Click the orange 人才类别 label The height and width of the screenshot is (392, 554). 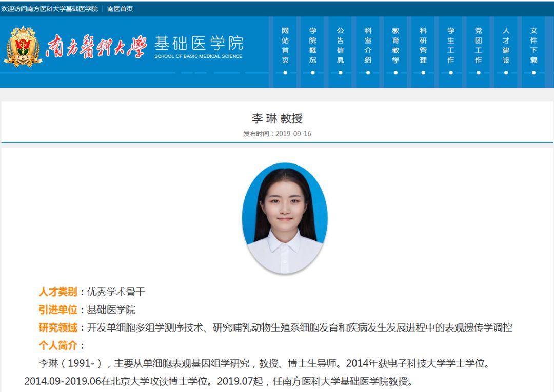click(58, 292)
